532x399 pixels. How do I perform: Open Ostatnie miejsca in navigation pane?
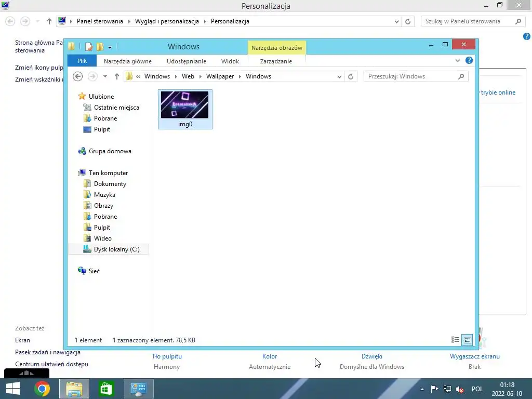point(116,107)
